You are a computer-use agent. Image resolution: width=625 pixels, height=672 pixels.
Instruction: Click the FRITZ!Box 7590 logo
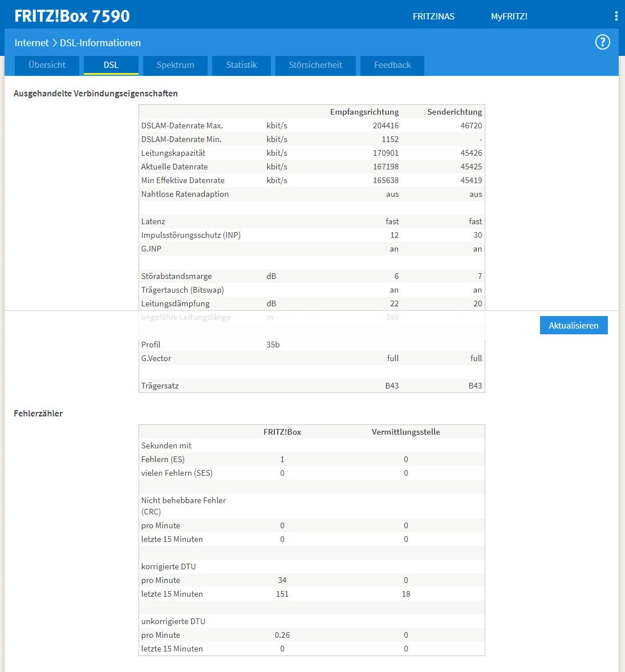pos(72,17)
